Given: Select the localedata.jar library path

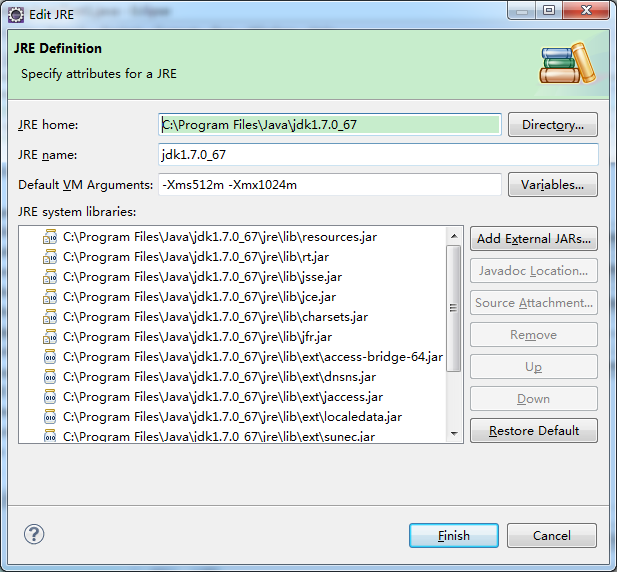Looking at the screenshot, I should 232,417.
